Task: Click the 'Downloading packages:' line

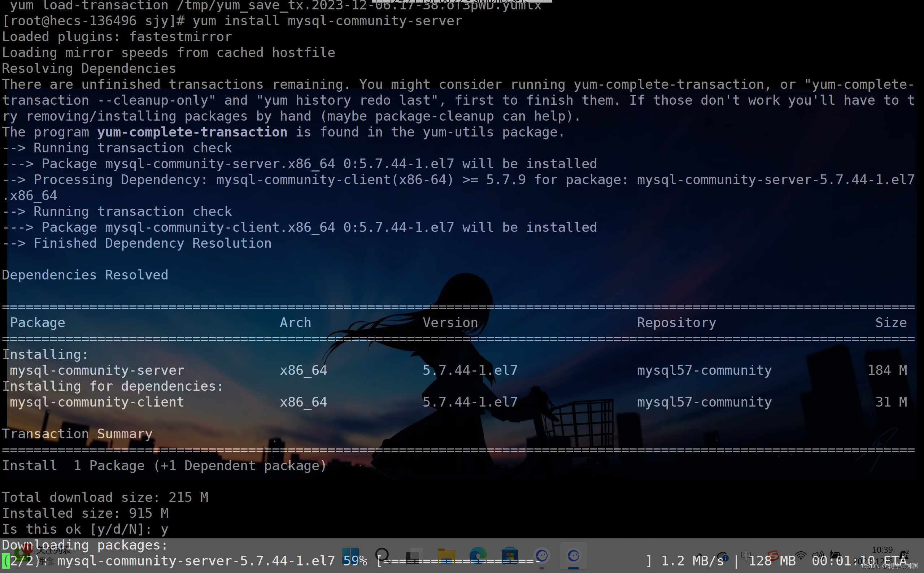Action: [85, 545]
